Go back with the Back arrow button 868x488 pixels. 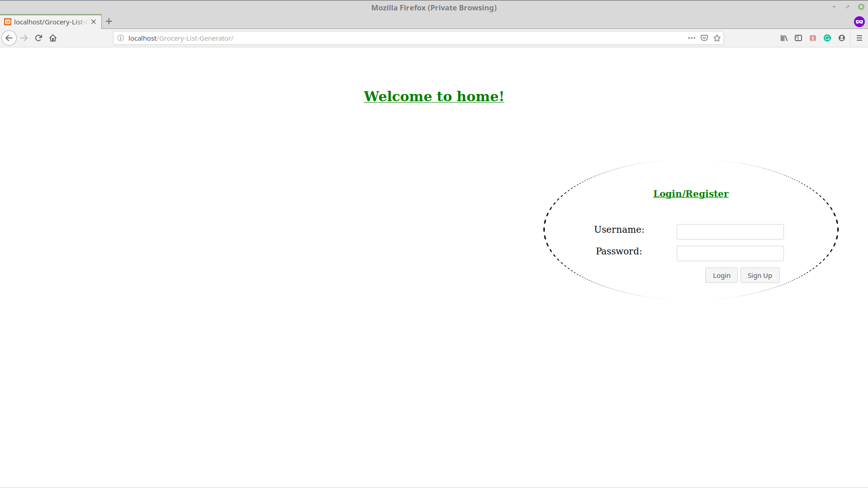9,38
